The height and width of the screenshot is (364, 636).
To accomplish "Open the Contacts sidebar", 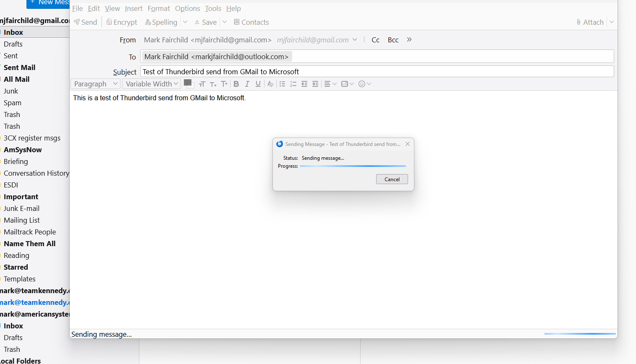I will coord(251,22).
